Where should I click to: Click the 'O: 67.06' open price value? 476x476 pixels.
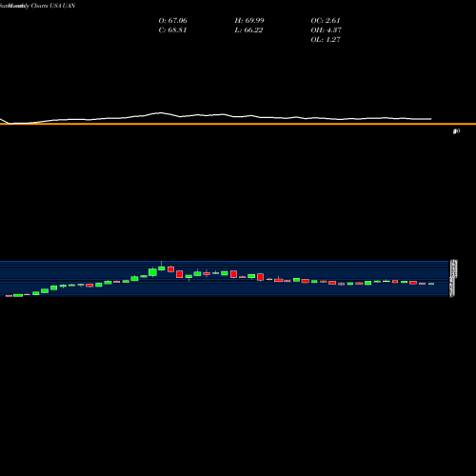pyautogui.click(x=172, y=21)
